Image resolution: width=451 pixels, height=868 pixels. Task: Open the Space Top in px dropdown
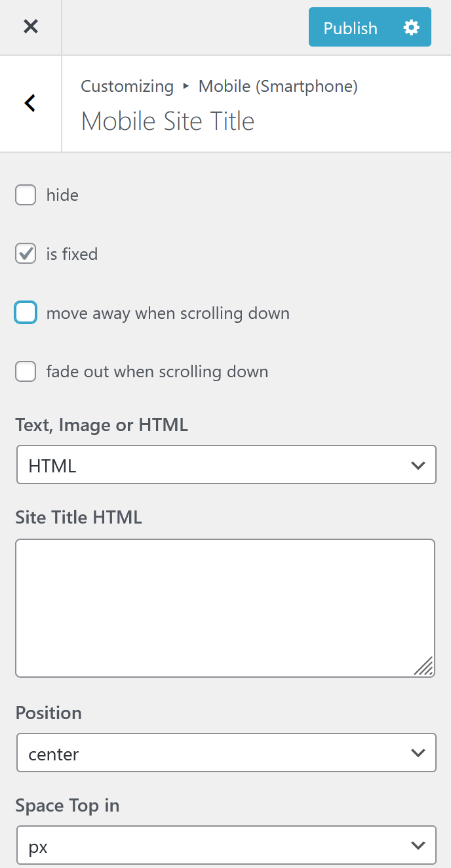pos(226,846)
